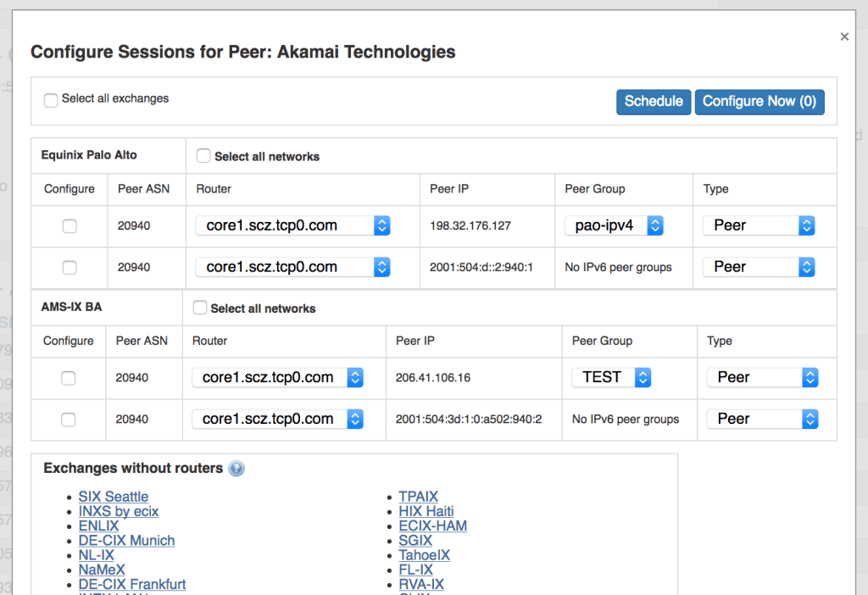Change Type dropdown for peer 2001:504:3d:1:0:a502:940:2
The image size is (868, 595).
pyautogui.click(x=762, y=419)
